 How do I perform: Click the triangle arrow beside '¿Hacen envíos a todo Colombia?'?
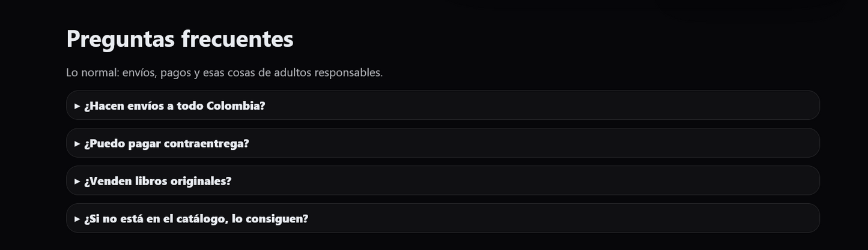pos(77,106)
